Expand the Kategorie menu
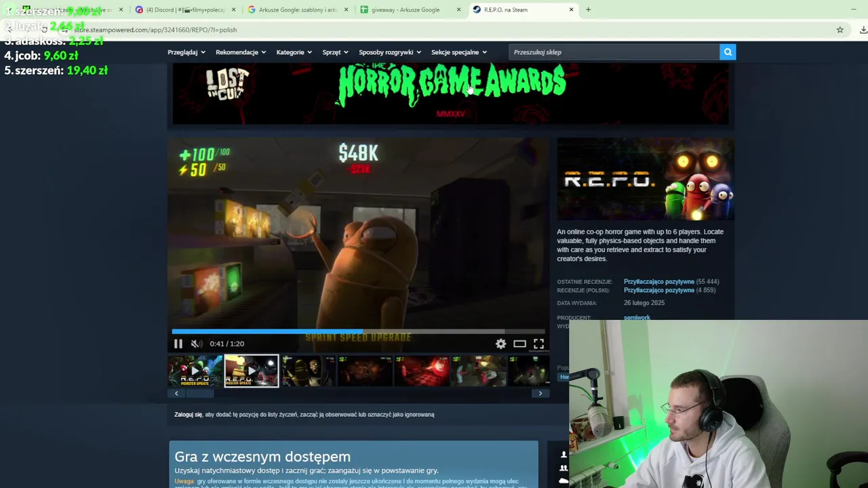The width and height of the screenshot is (868, 488). (294, 52)
